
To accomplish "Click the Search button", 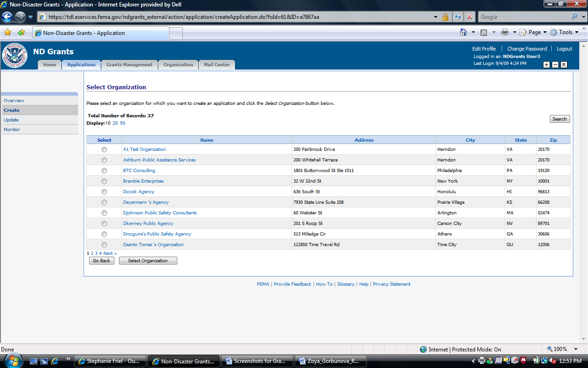I will [x=560, y=119].
